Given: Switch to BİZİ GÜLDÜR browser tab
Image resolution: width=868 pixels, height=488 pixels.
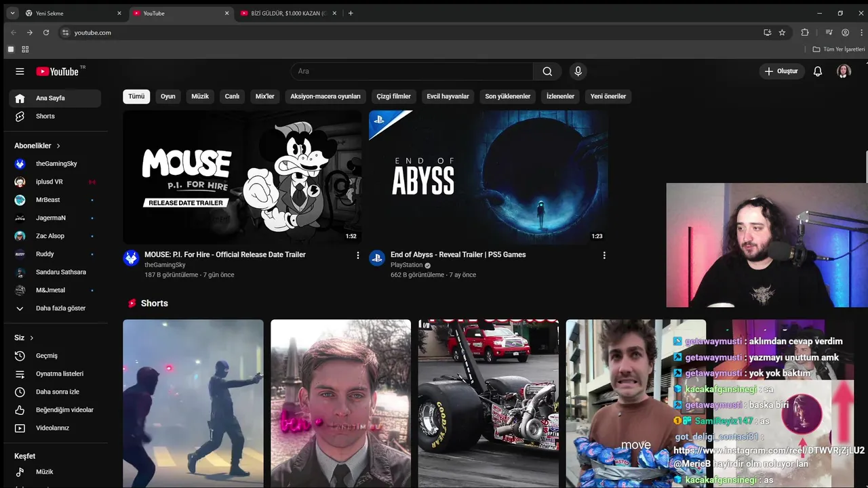Looking at the screenshot, I should [288, 13].
